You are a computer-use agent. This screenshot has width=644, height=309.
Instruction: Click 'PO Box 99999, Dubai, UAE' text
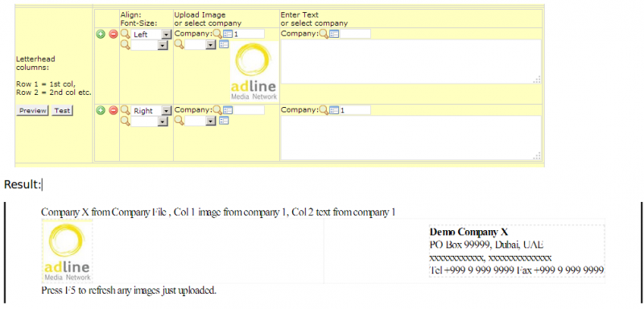click(487, 245)
